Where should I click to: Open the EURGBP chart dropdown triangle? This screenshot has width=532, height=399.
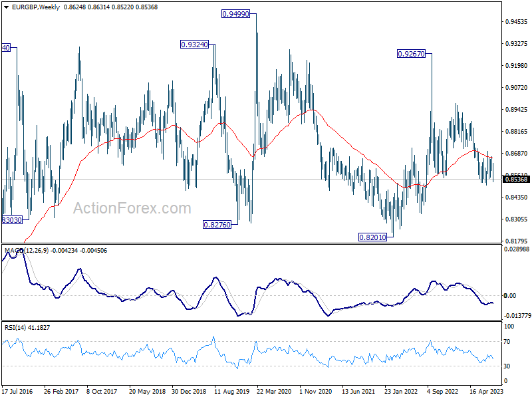(6, 7)
